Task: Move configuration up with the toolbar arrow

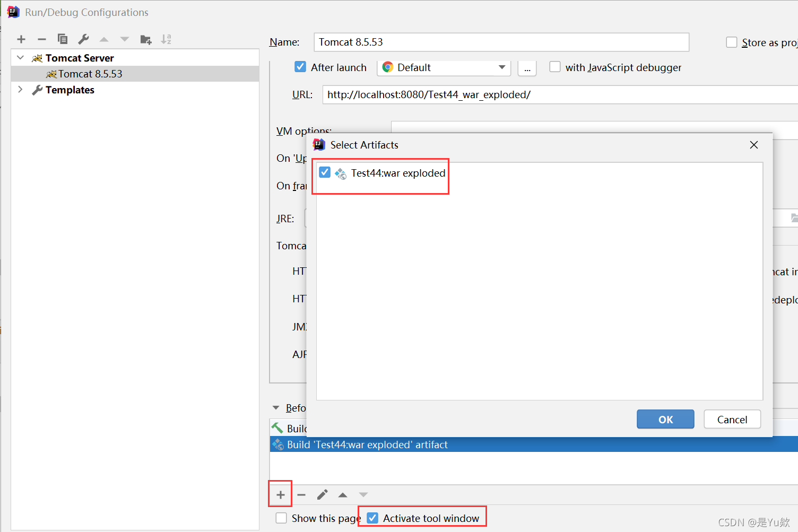Action: [104, 39]
